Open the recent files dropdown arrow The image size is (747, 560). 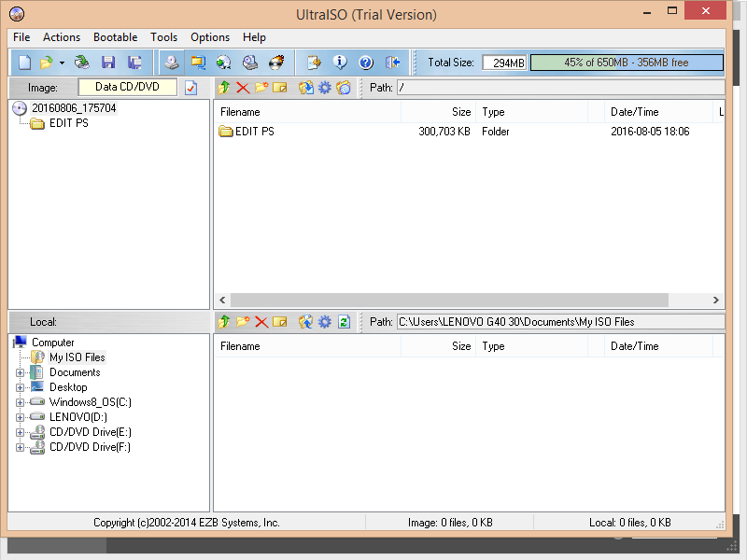[62, 63]
